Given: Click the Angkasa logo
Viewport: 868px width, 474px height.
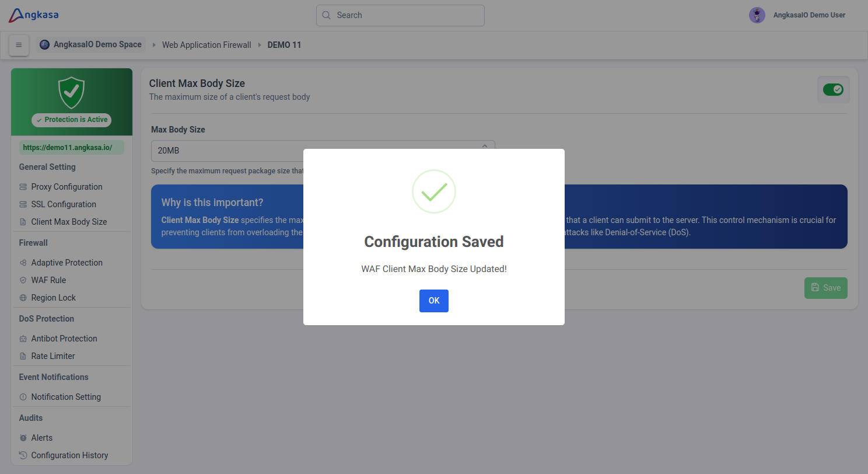Looking at the screenshot, I should tap(33, 15).
